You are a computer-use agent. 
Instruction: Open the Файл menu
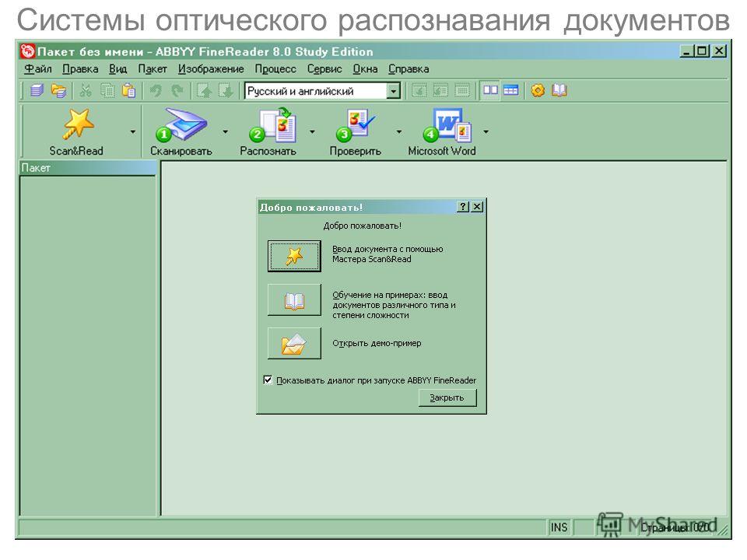point(37,69)
